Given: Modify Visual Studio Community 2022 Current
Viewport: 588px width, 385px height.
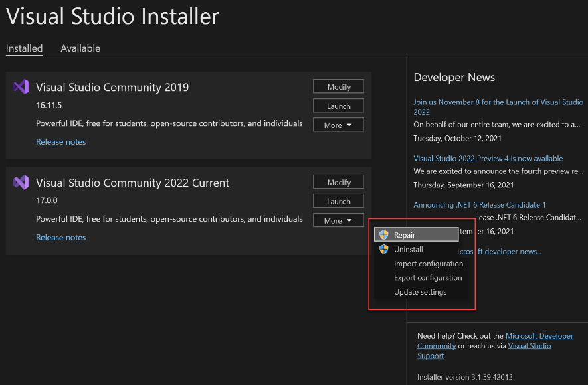Looking at the screenshot, I should click(x=339, y=182).
